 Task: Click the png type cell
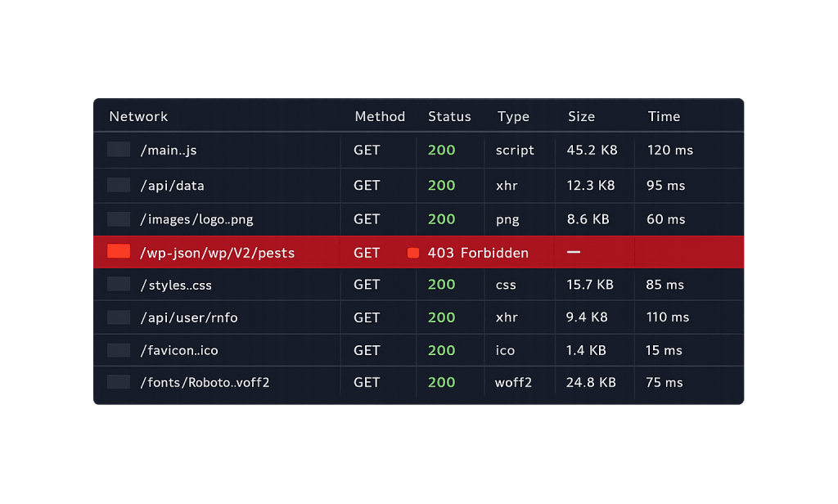click(x=507, y=219)
